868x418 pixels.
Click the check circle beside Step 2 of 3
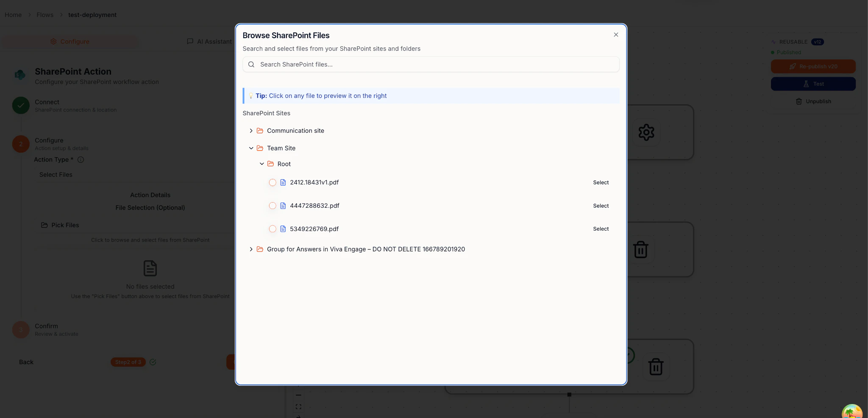[x=153, y=362]
